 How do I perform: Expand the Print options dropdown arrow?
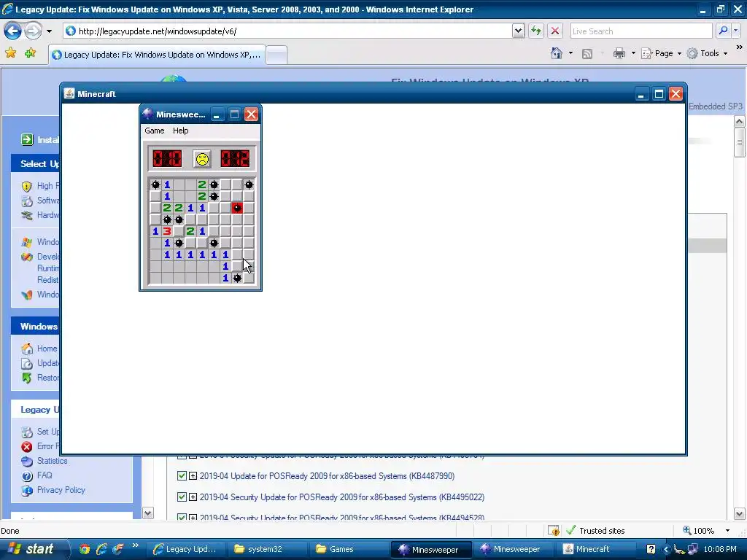(633, 53)
